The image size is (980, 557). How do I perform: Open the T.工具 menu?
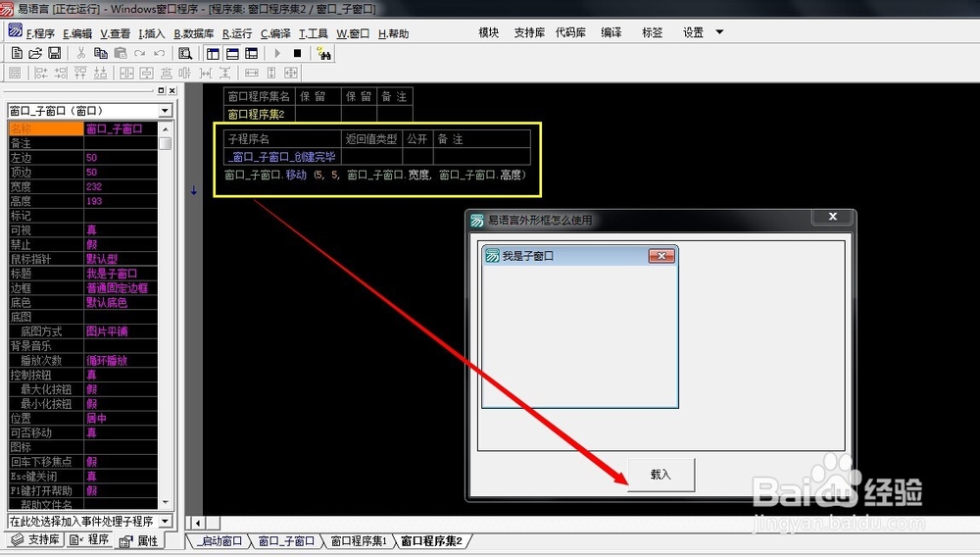tap(314, 33)
